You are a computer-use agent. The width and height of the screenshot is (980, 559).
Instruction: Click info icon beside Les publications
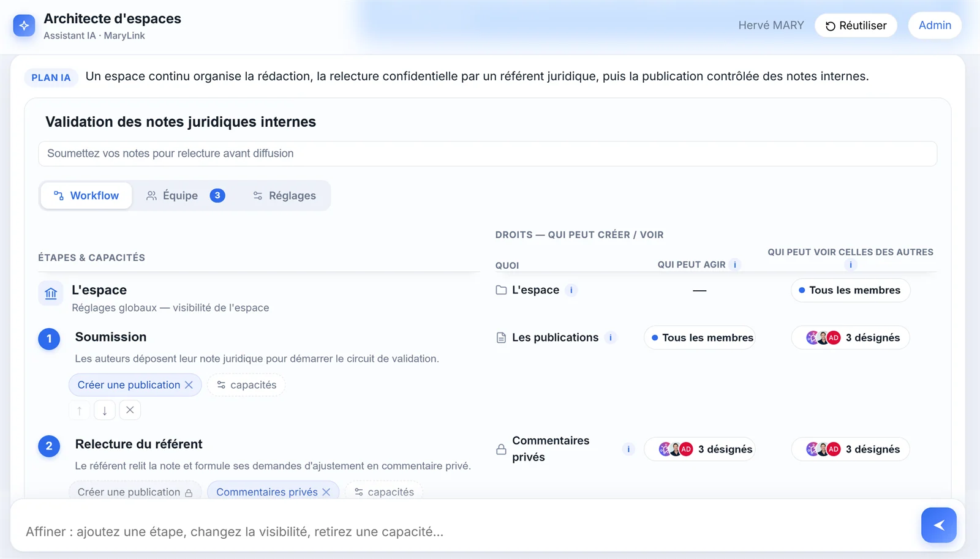click(x=611, y=338)
